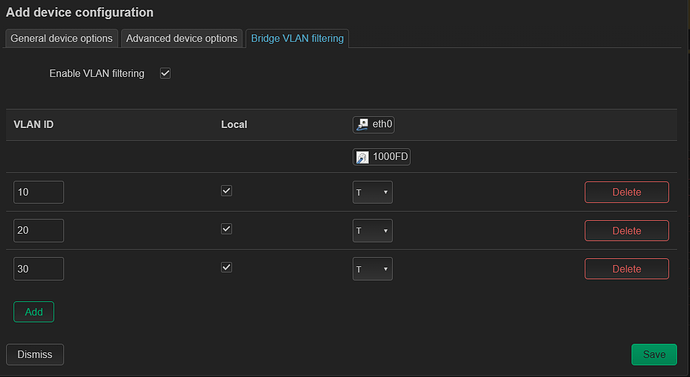The height and width of the screenshot is (377, 690).
Task: Open eth0 tagging dropdown for VLAN 10
Action: 372,192
